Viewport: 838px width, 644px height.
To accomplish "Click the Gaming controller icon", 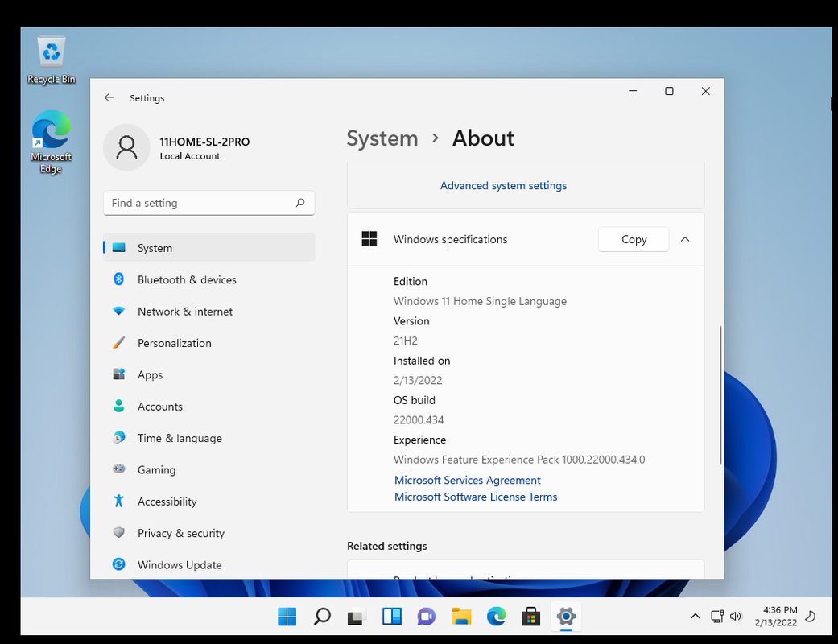I will [x=118, y=469].
